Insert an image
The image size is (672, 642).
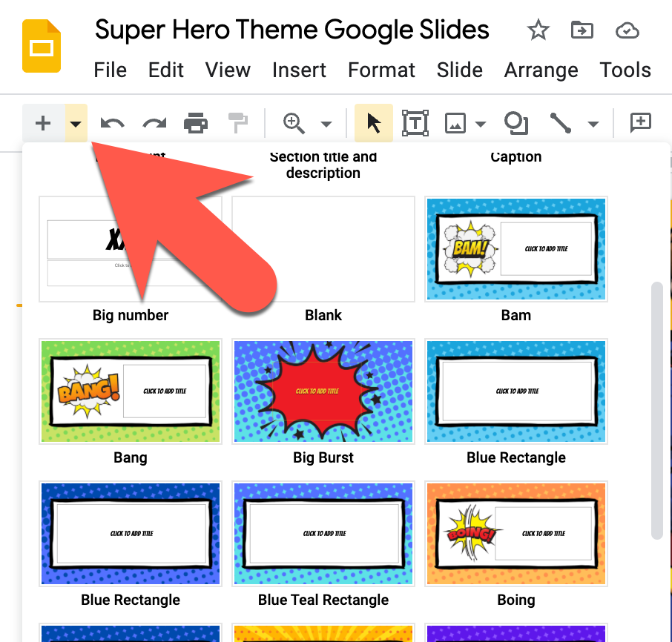pyautogui.click(x=455, y=123)
